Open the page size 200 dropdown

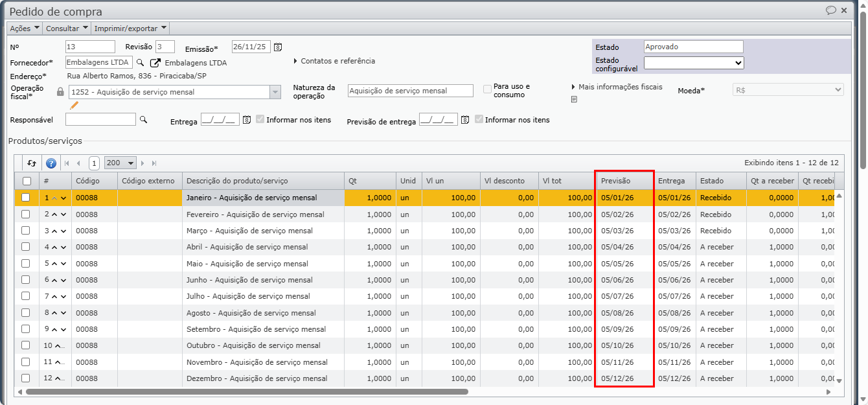[x=120, y=163]
